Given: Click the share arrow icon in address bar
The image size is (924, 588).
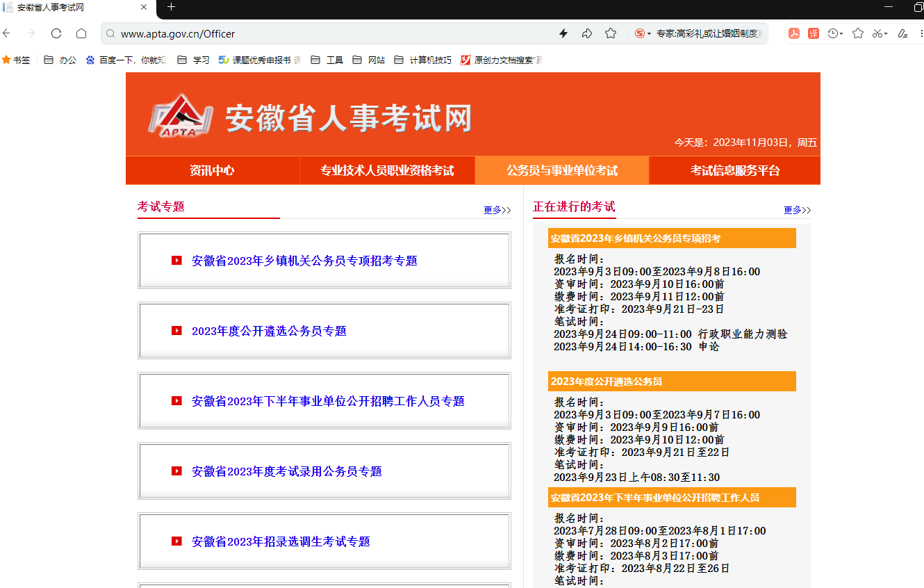Looking at the screenshot, I should coord(587,33).
